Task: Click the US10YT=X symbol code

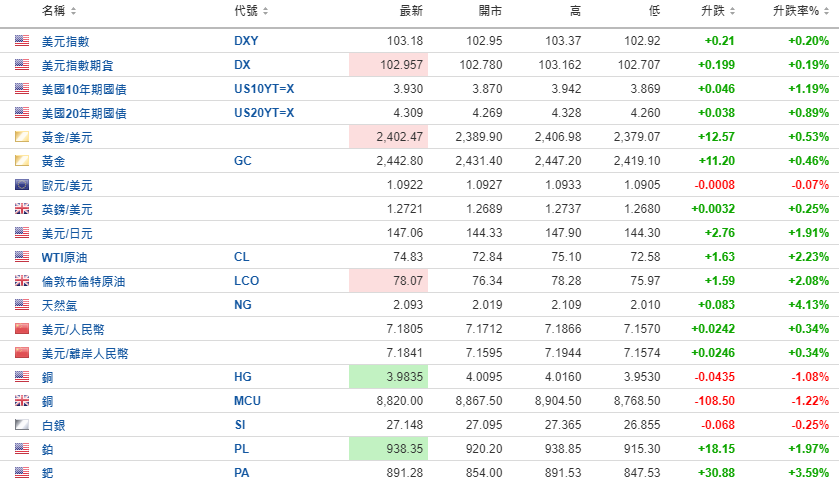Action: point(264,89)
